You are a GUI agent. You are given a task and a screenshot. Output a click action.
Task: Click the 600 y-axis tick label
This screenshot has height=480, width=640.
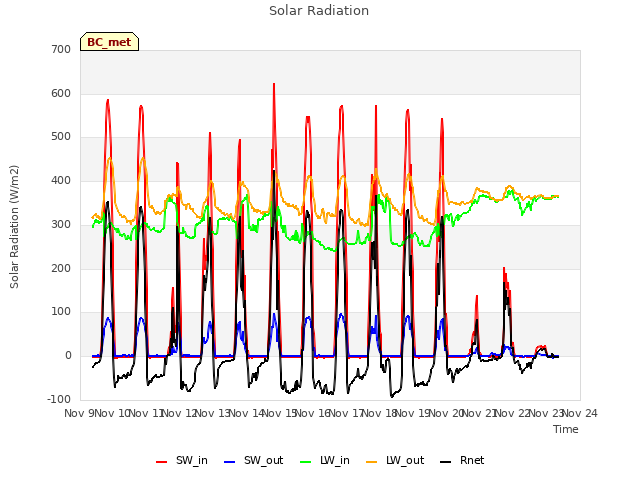pyautogui.click(x=61, y=93)
